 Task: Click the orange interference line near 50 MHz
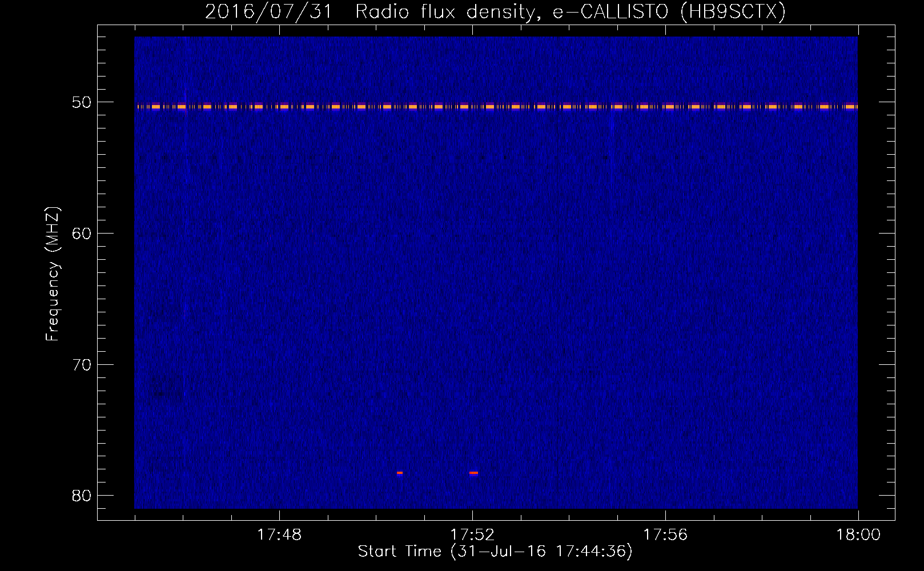coord(496,106)
